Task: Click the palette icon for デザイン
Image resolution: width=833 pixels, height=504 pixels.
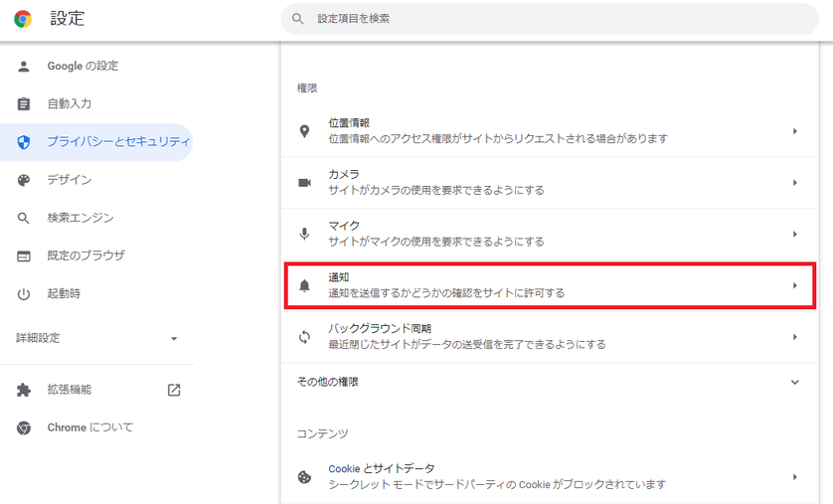Action: pos(24,180)
